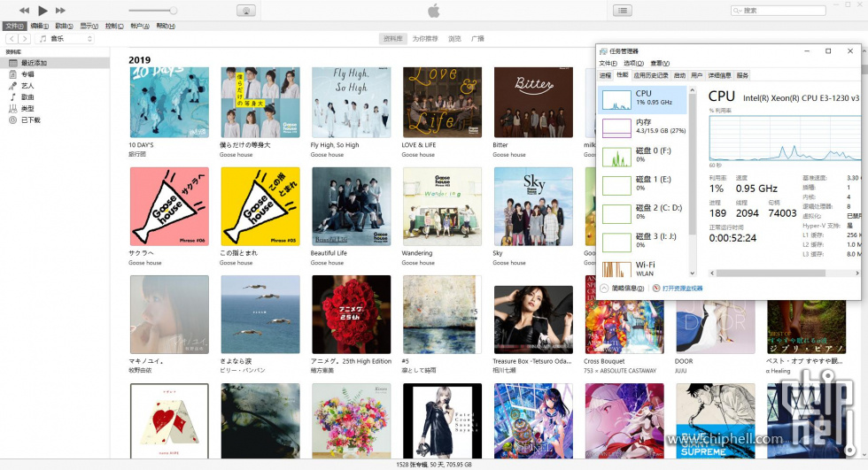Open the この指とまれ album cover
This screenshot has height=470, width=868.
260,206
